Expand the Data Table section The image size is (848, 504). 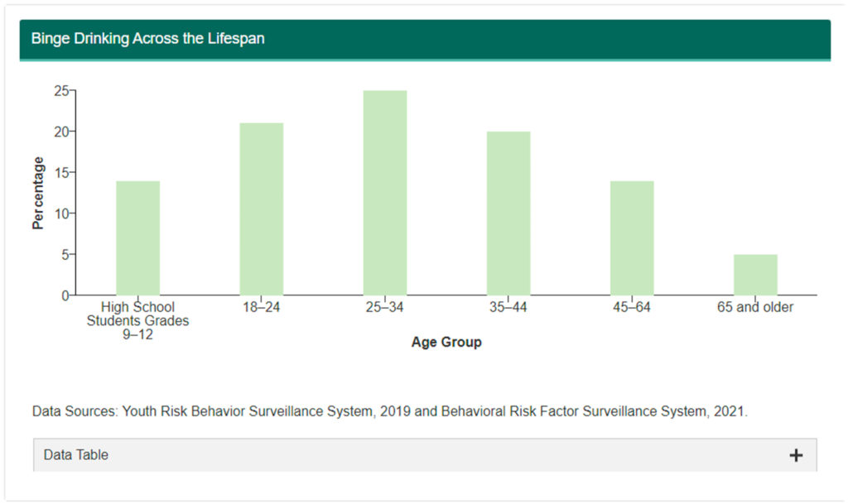(425, 455)
